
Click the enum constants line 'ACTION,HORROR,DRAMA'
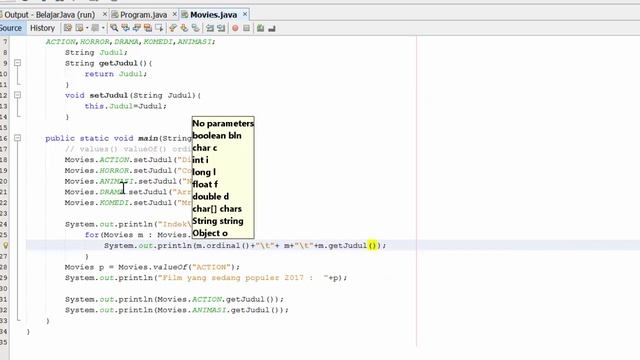tap(130, 42)
